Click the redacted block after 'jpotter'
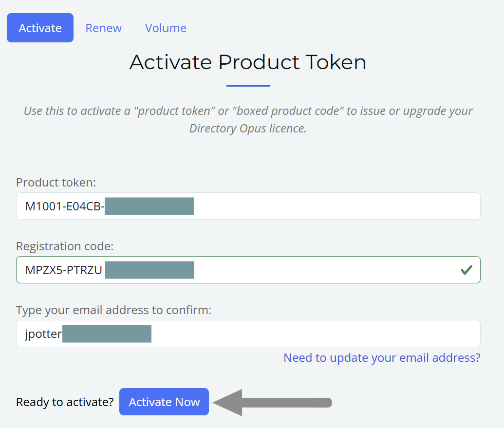 pyautogui.click(x=107, y=334)
